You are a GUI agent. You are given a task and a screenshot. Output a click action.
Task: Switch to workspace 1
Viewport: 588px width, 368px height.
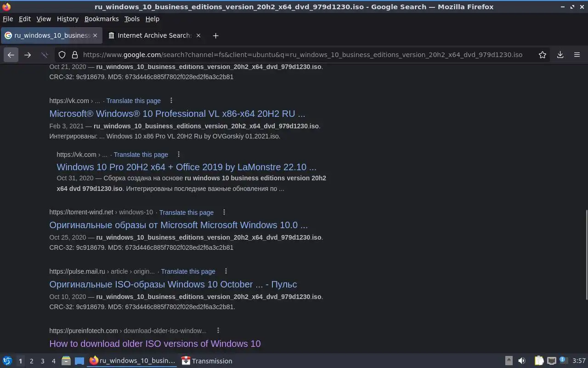(20, 361)
